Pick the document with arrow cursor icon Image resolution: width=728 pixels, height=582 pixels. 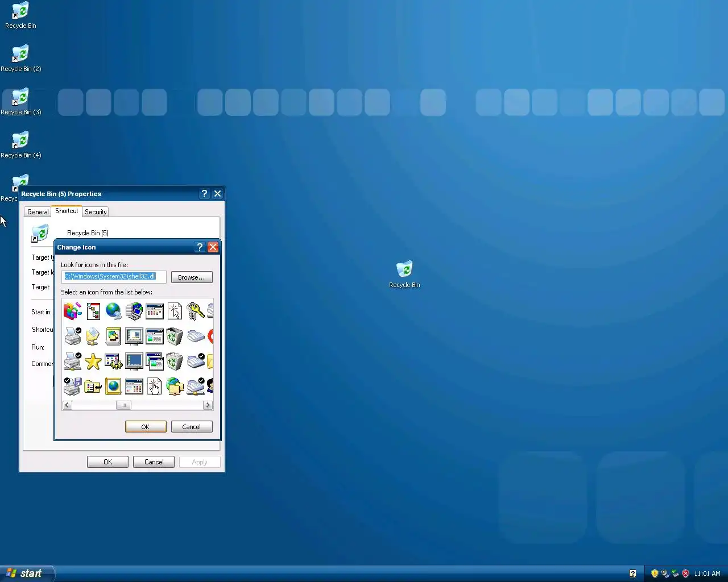175,311
